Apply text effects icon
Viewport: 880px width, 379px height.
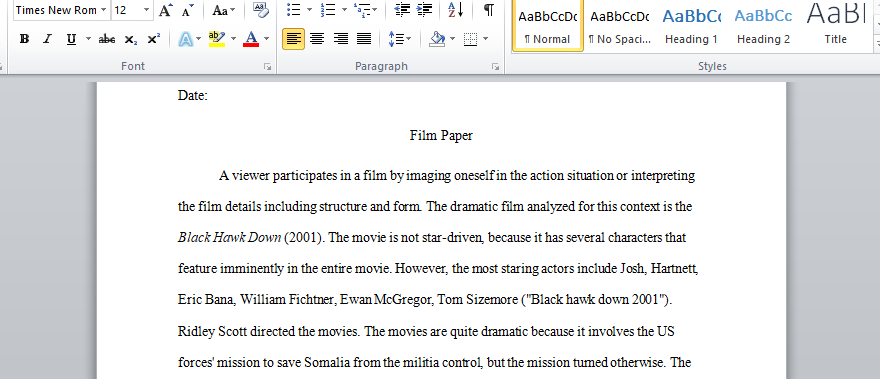[x=185, y=39]
